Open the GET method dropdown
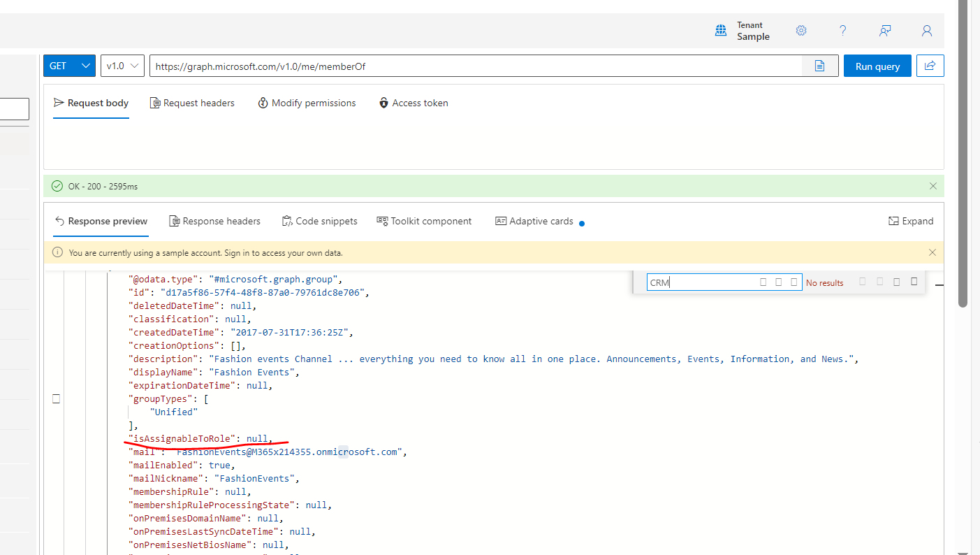The width and height of the screenshot is (980, 555). click(x=69, y=66)
